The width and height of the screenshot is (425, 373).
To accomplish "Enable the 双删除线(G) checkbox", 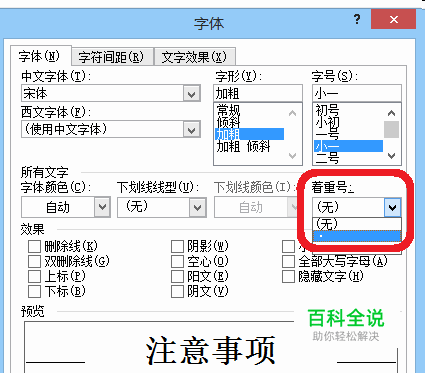I will click(34, 261).
